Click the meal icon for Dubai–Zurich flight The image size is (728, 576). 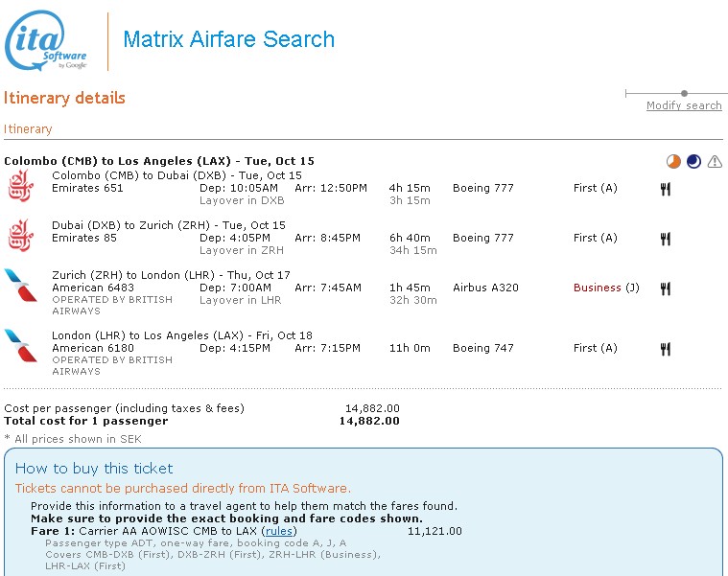(x=665, y=239)
